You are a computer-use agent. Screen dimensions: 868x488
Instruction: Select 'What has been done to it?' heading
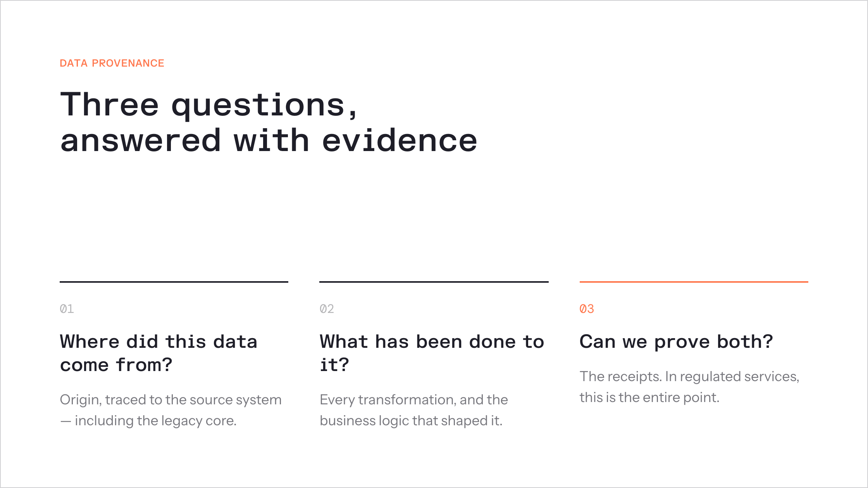pos(432,353)
